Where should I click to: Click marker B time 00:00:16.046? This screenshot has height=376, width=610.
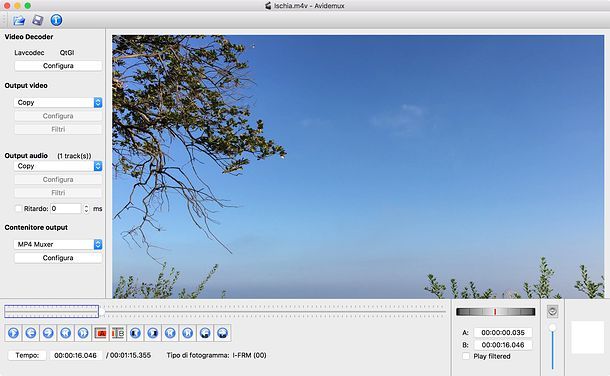click(503, 345)
